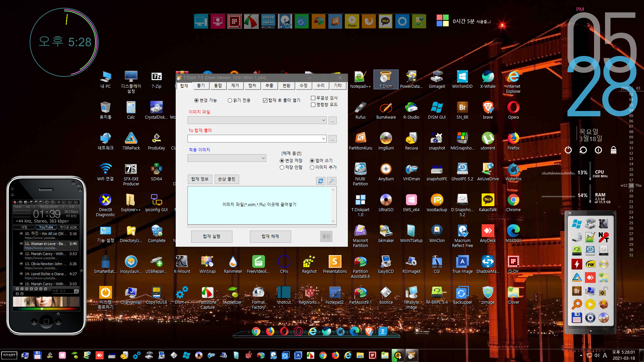
Task: Expand the 이미지 파일 combo box
Action: [323, 120]
